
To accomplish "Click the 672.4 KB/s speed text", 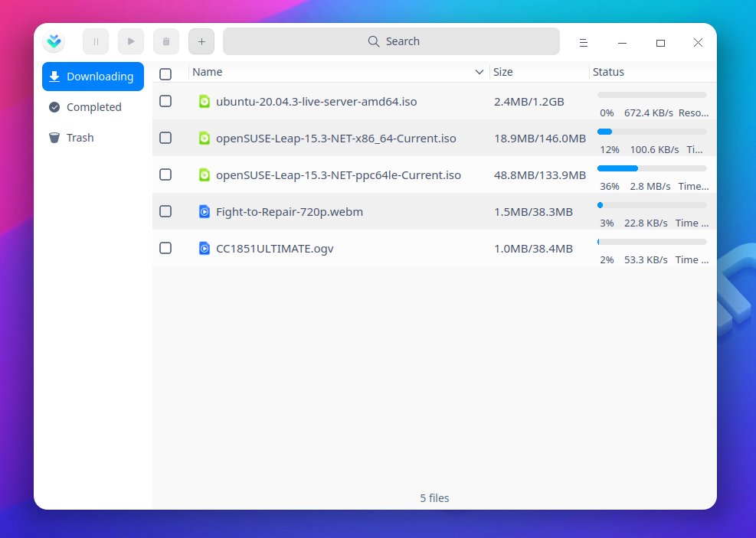I will coord(649,113).
